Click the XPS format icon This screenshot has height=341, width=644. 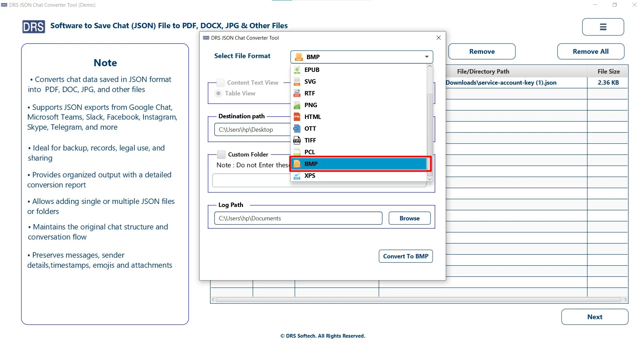tap(297, 176)
